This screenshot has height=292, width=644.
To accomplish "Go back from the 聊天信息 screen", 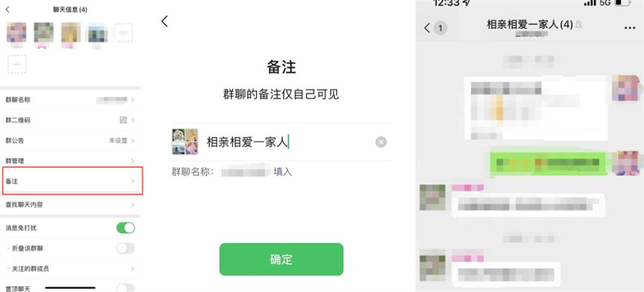I will point(7,10).
